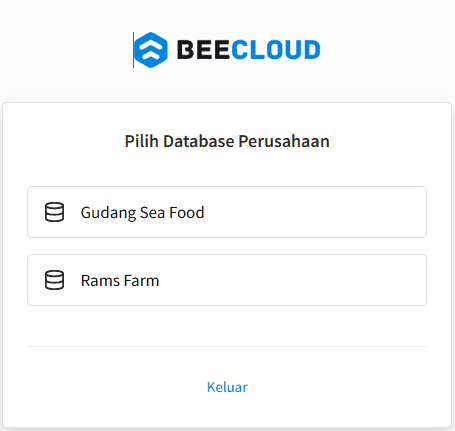This screenshot has height=431, width=455.
Task: Click the "Rams Farm" label text
Action: [x=120, y=281]
